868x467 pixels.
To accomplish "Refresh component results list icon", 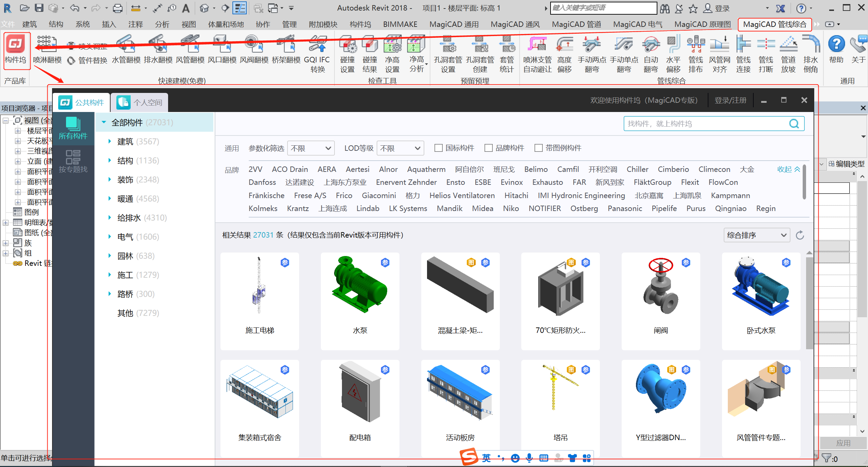I will click(800, 235).
